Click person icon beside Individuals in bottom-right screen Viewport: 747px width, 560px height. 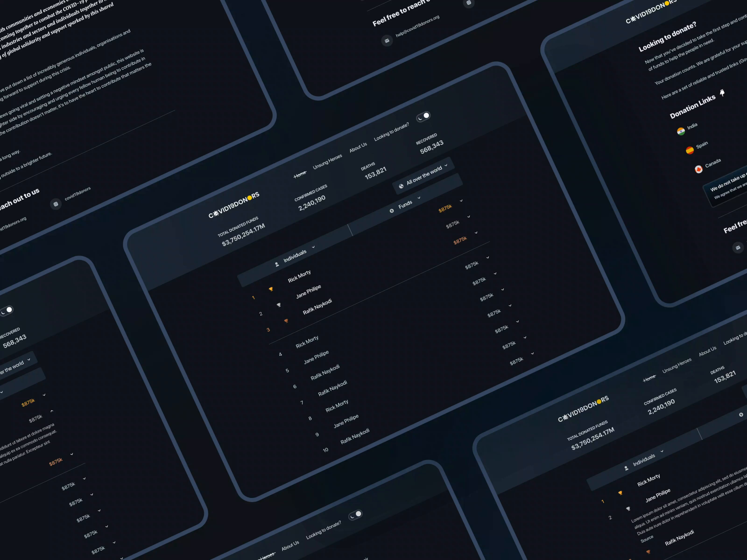[627, 468]
